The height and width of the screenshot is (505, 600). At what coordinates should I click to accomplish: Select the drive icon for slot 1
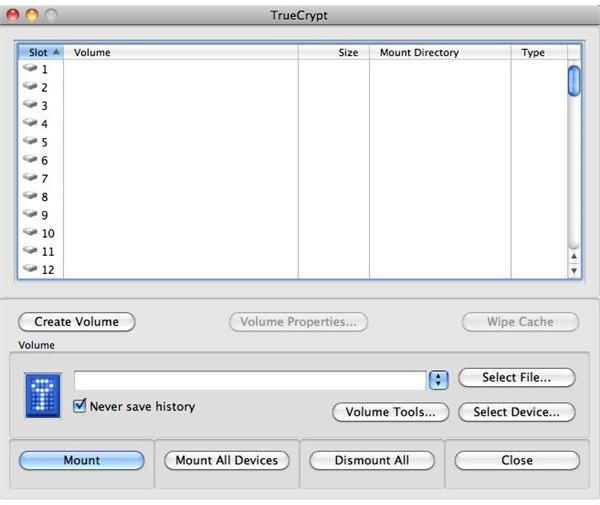pos(30,68)
